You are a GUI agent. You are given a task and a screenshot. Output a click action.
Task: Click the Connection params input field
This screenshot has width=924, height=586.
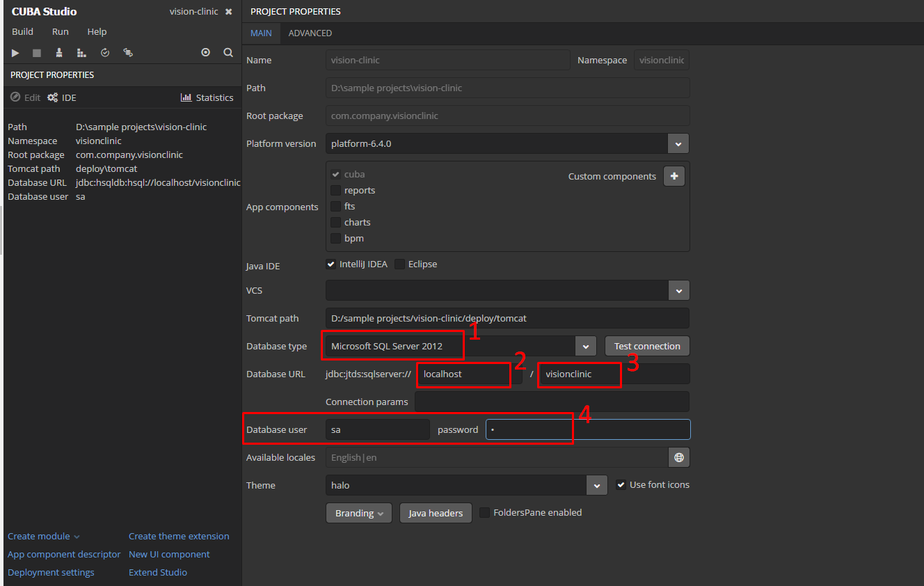click(x=552, y=402)
